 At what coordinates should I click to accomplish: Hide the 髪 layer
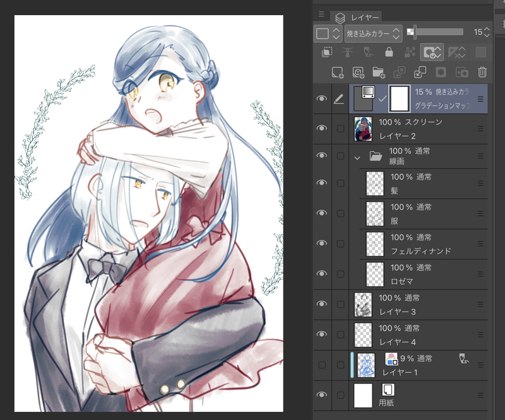click(322, 183)
